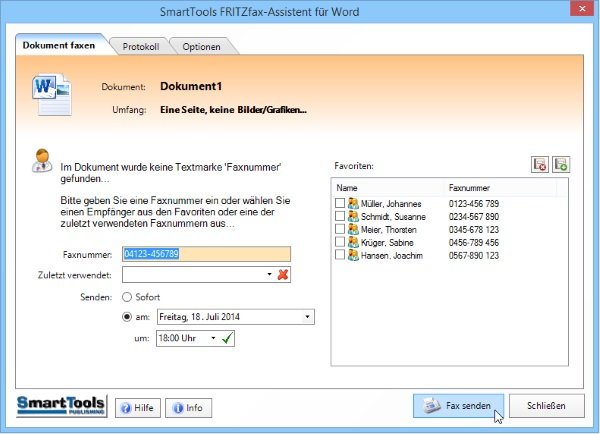Open the time dropdown showing 18:00 Uhr
This screenshot has width=600, height=434.
point(214,338)
